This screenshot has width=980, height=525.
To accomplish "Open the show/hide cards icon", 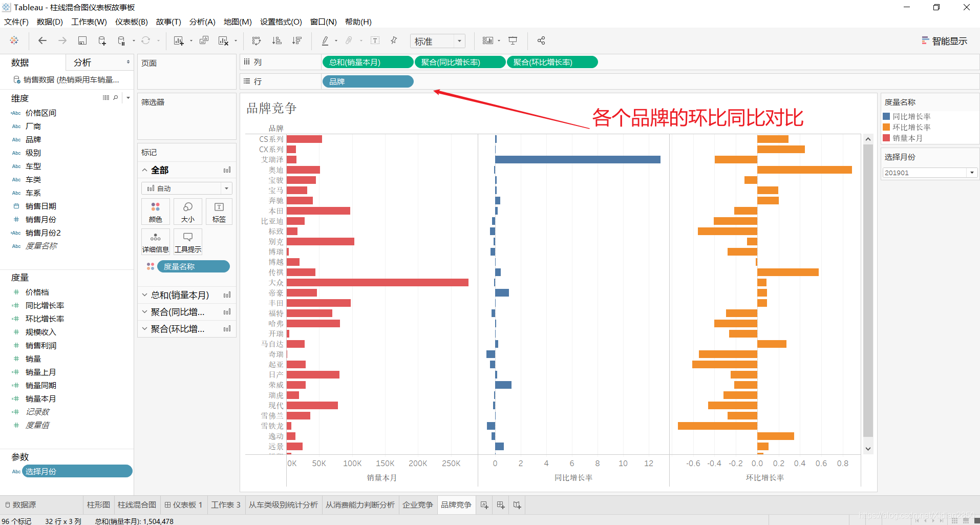I will pyautogui.click(x=488, y=40).
